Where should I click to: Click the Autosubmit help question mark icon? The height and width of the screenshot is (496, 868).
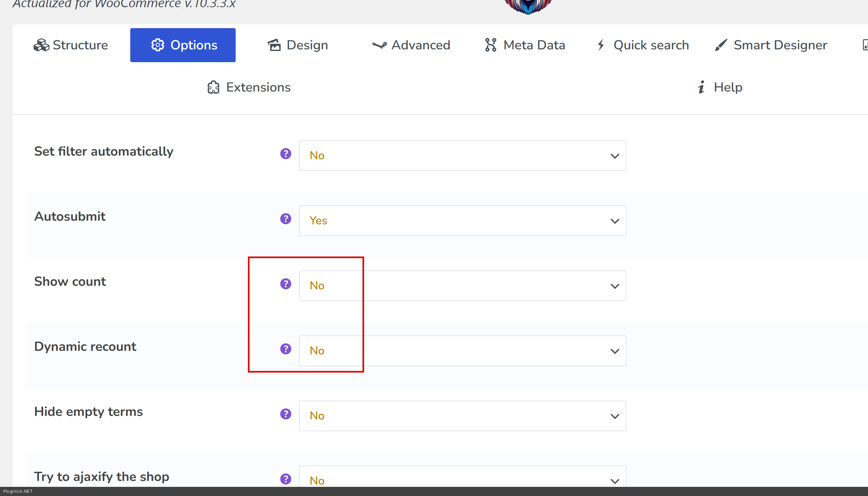[285, 219]
